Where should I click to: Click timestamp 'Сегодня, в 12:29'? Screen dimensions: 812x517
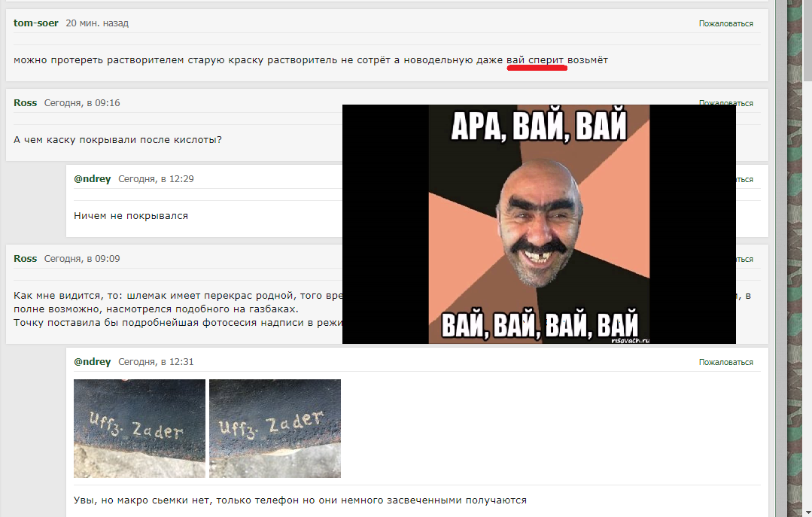pyautogui.click(x=156, y=178)
